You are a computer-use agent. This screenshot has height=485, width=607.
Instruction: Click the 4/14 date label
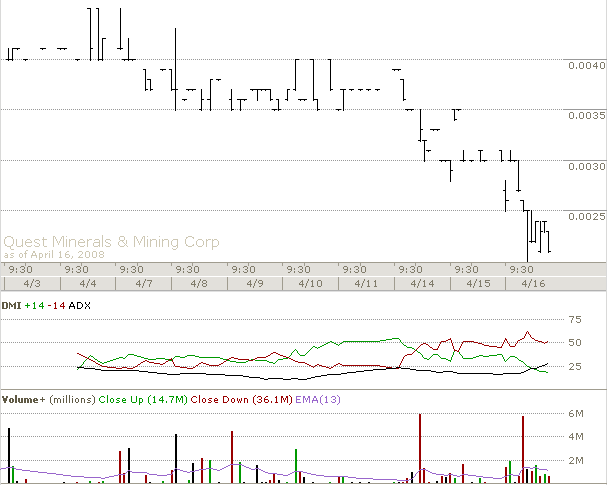(x=422, y=284)
